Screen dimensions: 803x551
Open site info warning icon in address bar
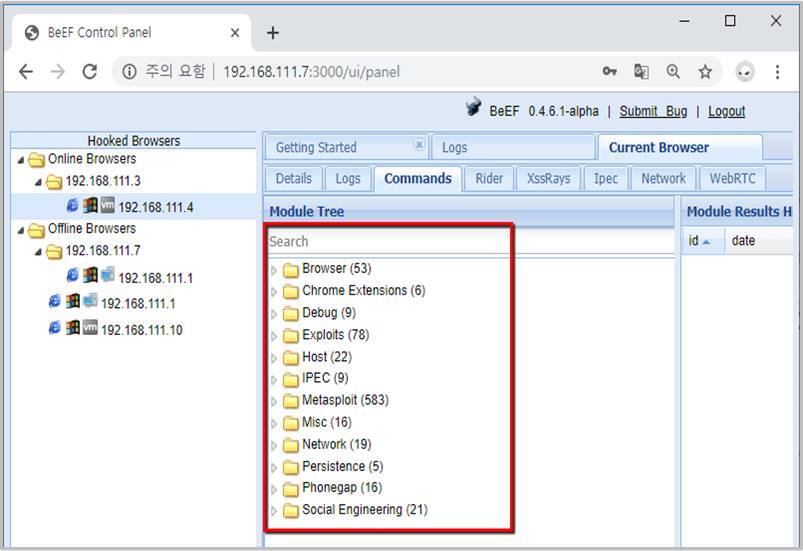(x=129, y=72)
